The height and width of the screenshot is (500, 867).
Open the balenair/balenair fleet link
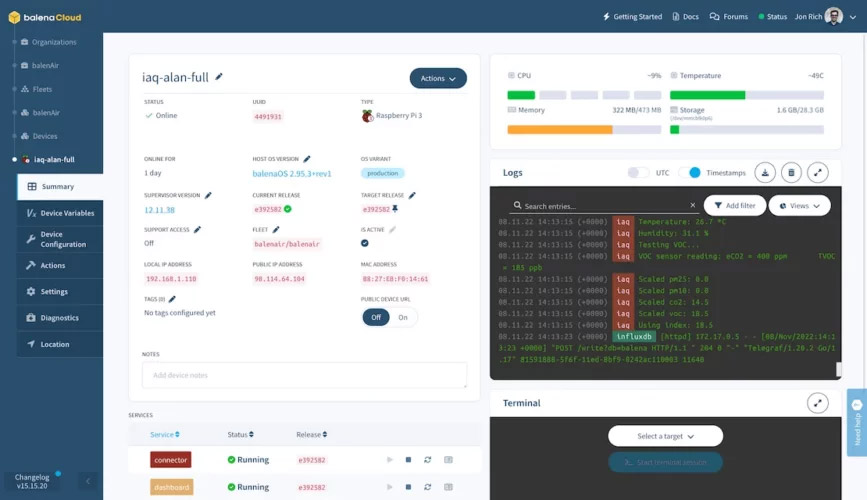[287, 244]
